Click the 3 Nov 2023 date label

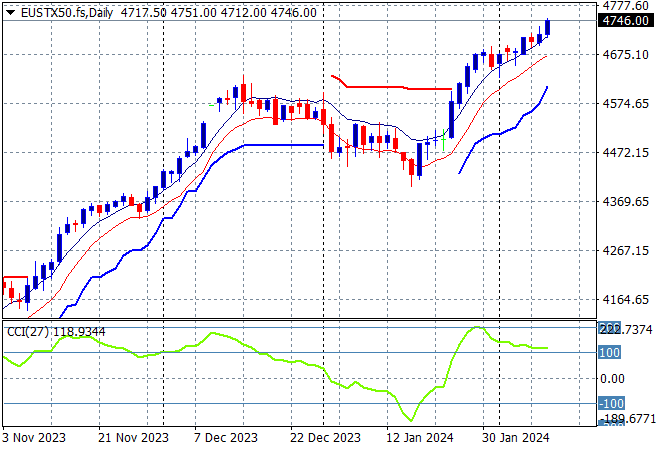point(37,437)
